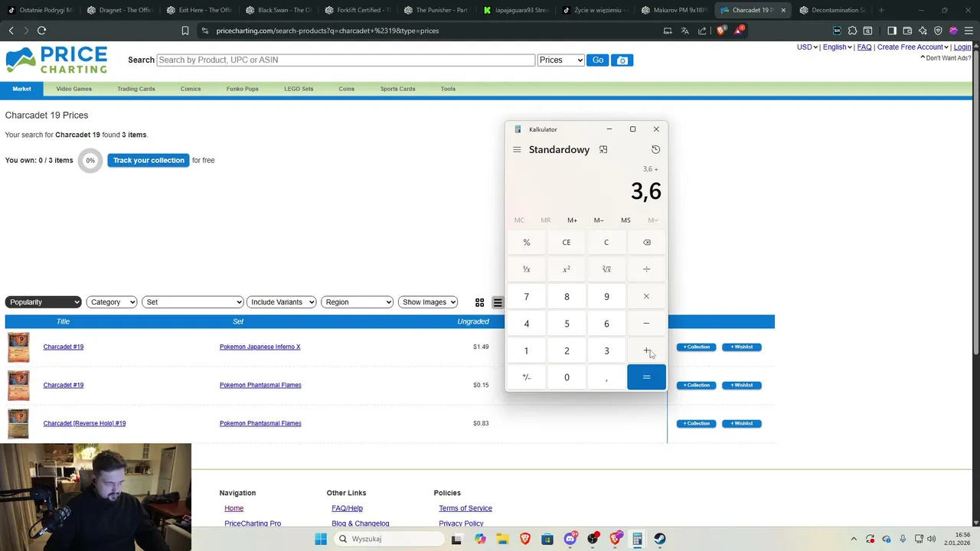This screenshot has height=551, width=980.
Task: Click digit 7 in Calculator
Action: (x=527, y=297)
